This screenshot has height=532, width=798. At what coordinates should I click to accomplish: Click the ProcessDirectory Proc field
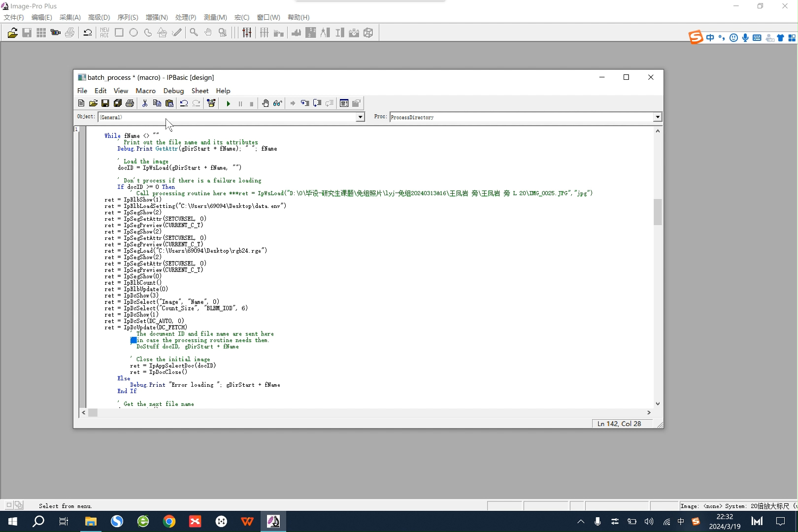click(x=522, y=117)
